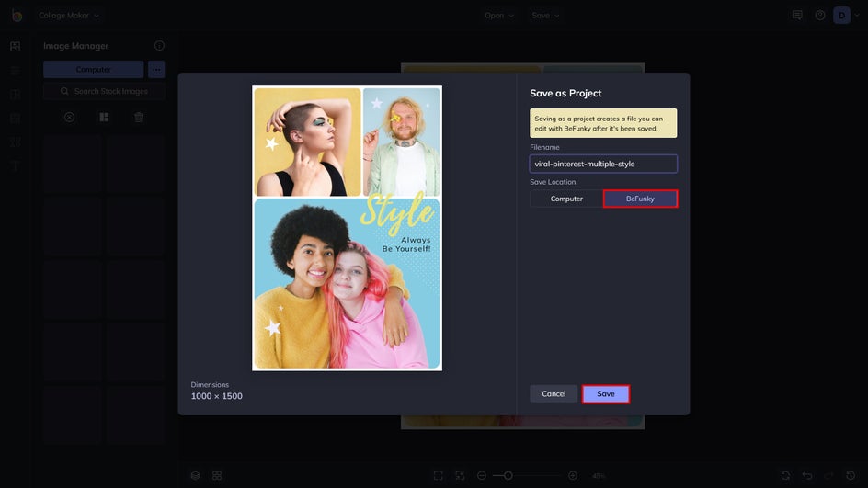Select the Text tool in sidebar

click(x=15, y=166)
